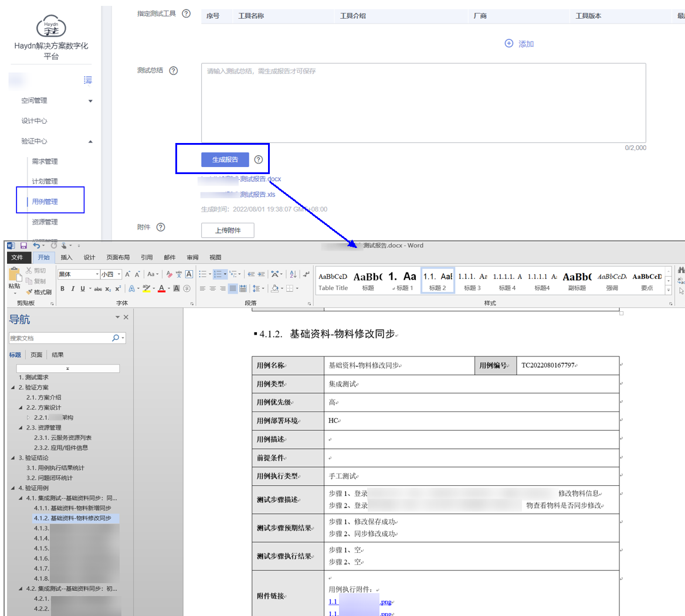Undo the last action in Word
685x616 pixels.
click(x=37, y=246)
